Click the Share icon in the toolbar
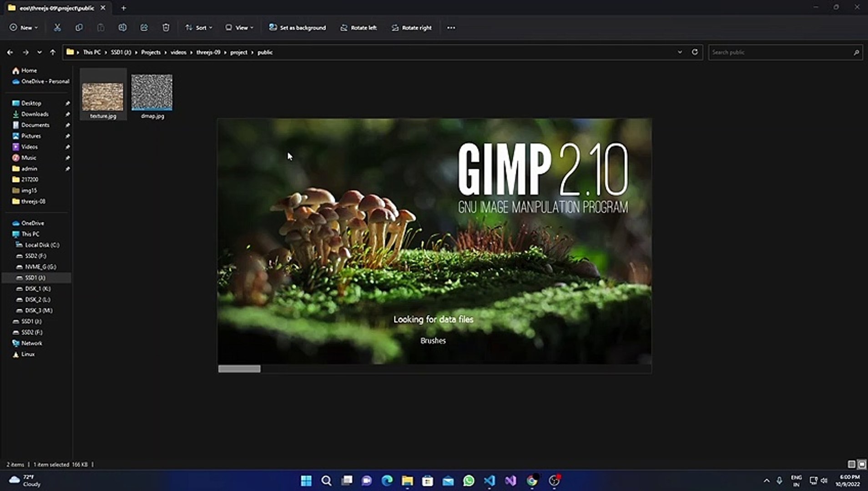The image size is (868, 491). [x=144, y=28]
